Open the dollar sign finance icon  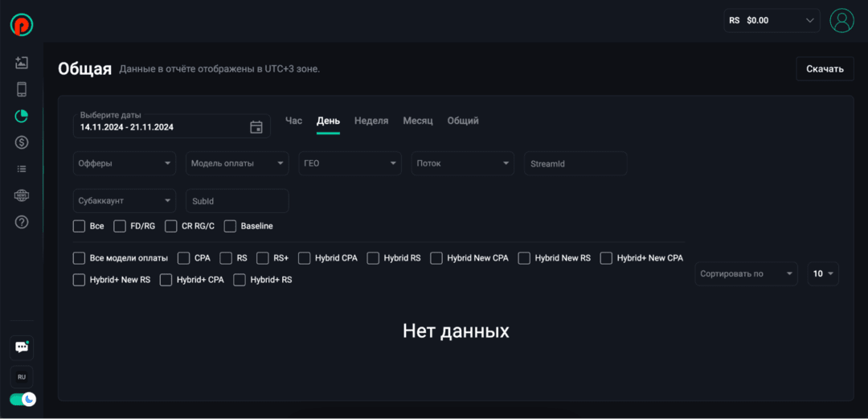point(22,142)
